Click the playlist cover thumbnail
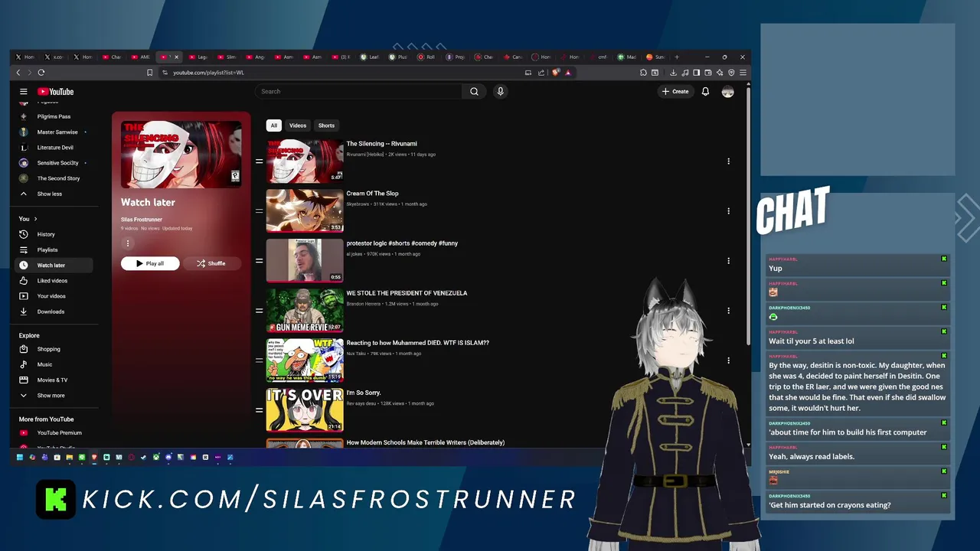The height and width of the screenshot is (551, 980). pyautogui.click(x=181, y=154)
